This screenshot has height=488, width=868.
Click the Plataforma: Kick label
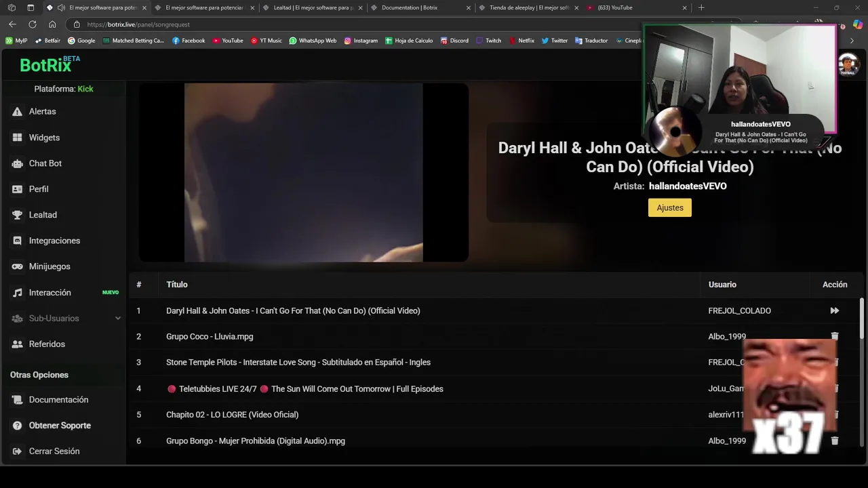pyautogui.click(x=64, y=89)
